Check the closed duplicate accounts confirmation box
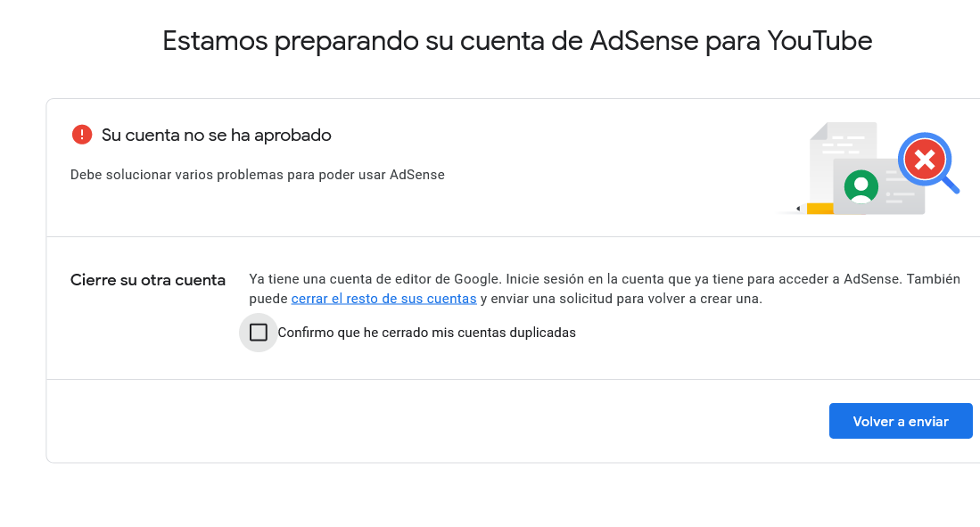 click(x=258, y=332)
